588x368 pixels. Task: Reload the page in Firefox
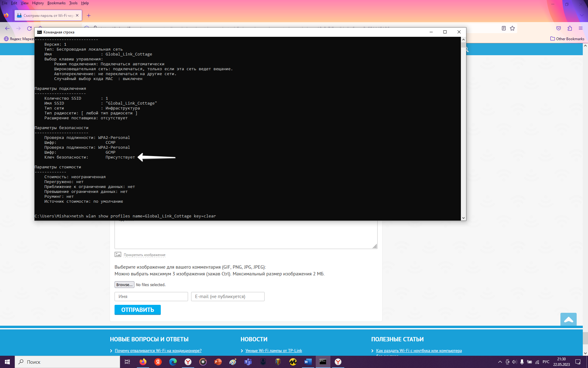tap(29, 28)
